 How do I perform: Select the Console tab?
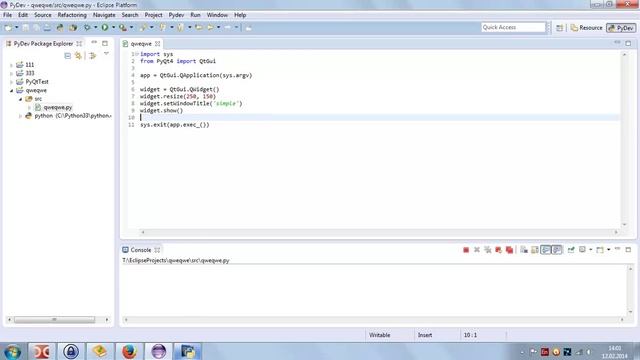pos(140,250)
